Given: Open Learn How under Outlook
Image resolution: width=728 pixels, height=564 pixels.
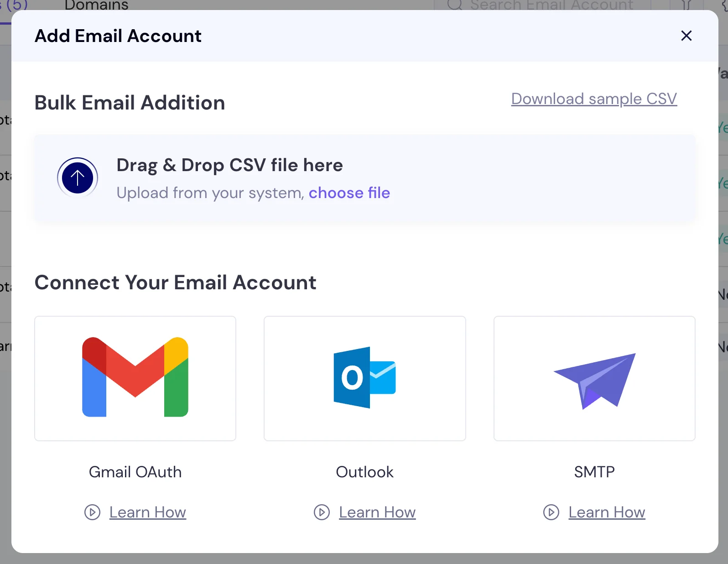Looking at the screenshot, I should 377,512.
